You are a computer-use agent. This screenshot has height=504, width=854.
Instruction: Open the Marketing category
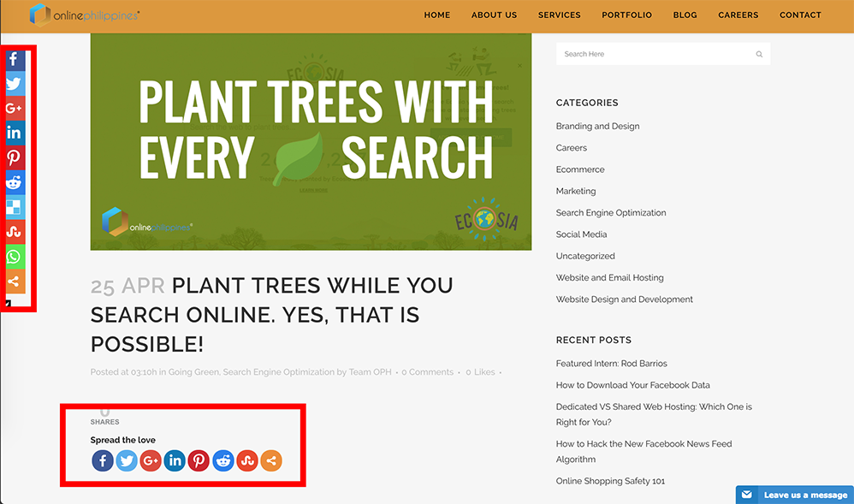[x=576, y=192]
